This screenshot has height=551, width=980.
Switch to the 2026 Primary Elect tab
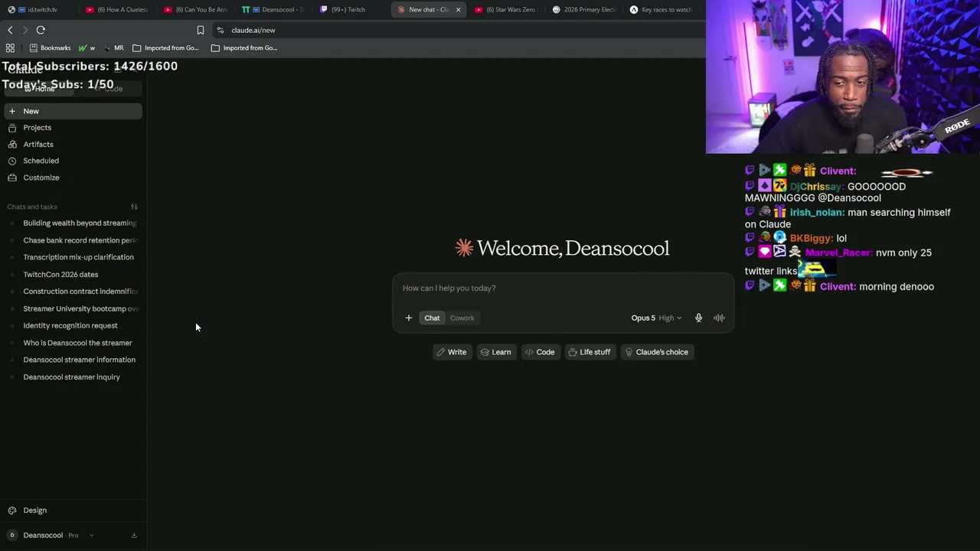pyautogui.click(x=584, y=10)
